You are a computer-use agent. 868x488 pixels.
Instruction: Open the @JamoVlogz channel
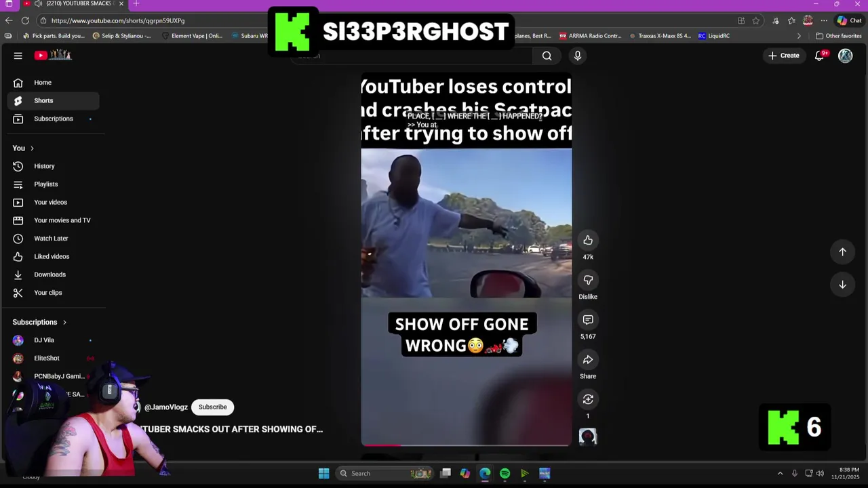[x=166, y=407]
